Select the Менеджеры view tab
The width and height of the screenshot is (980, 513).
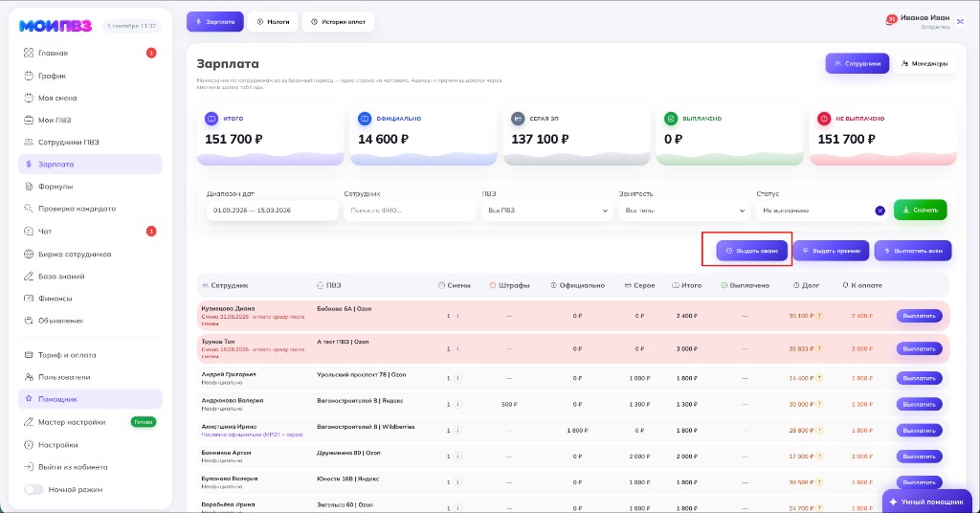coord(924,64)
